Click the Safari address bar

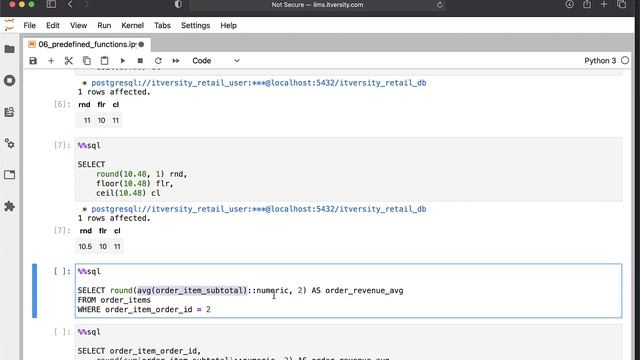(x=317, y=5)
